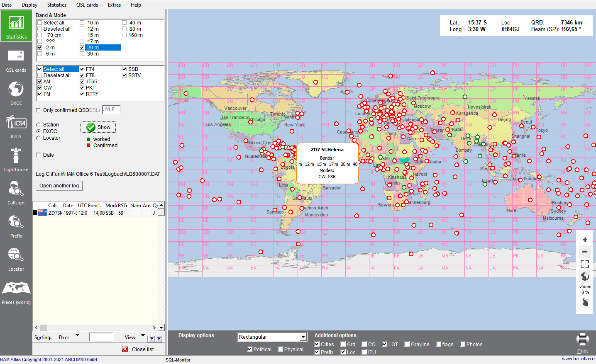The height and width of the screenshot is (364, 596).
Task: Click the QSL cards sidebar icon
Action: pyautogui.click(x=16, y=60)
